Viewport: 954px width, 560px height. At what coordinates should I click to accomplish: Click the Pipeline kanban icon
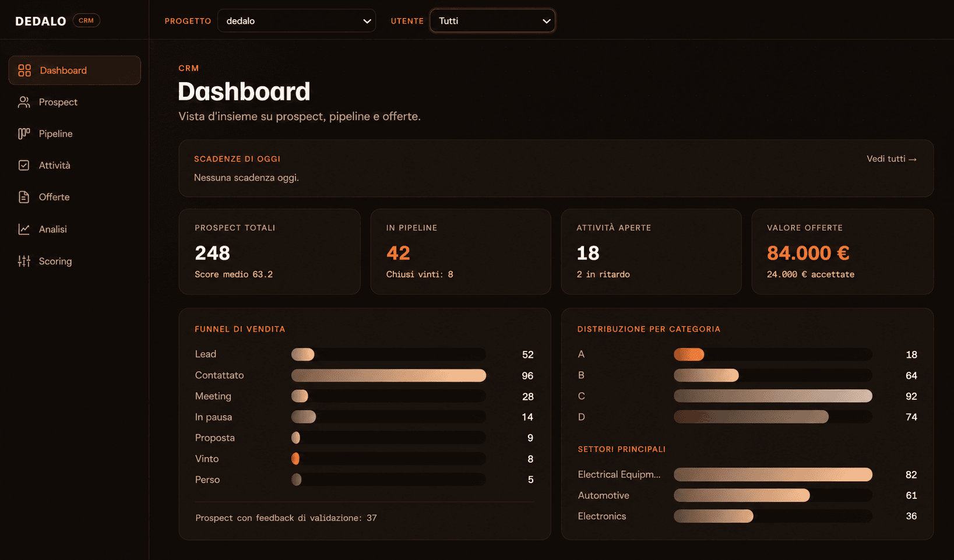(x=24, y=133)
